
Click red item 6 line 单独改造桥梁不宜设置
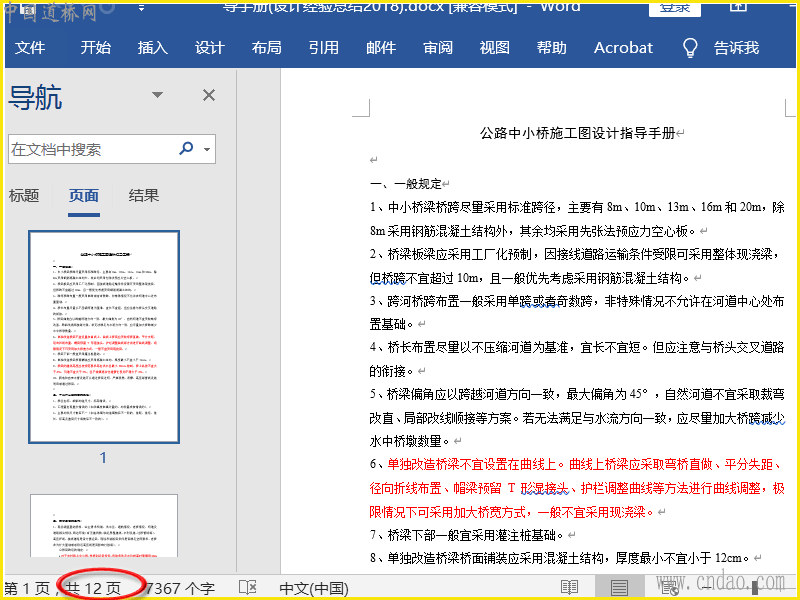(x=577, y=464)
